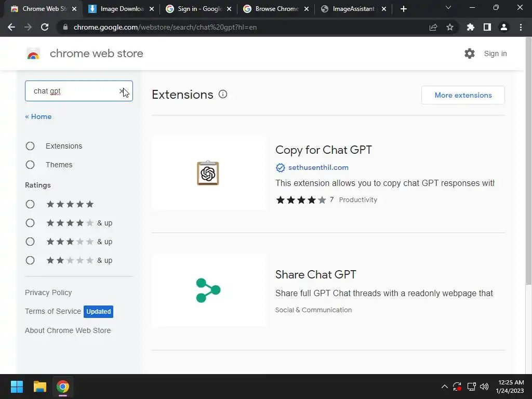Screen dimensions: 532x399
Task: Go back using the browser back arrow
Action: tap(11, 27)
